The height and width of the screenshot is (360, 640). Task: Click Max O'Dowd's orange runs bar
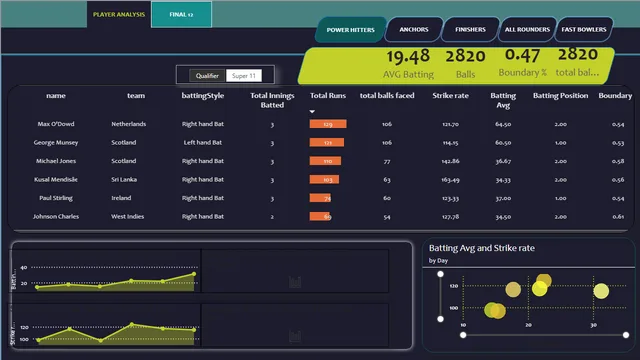(328, 124)
